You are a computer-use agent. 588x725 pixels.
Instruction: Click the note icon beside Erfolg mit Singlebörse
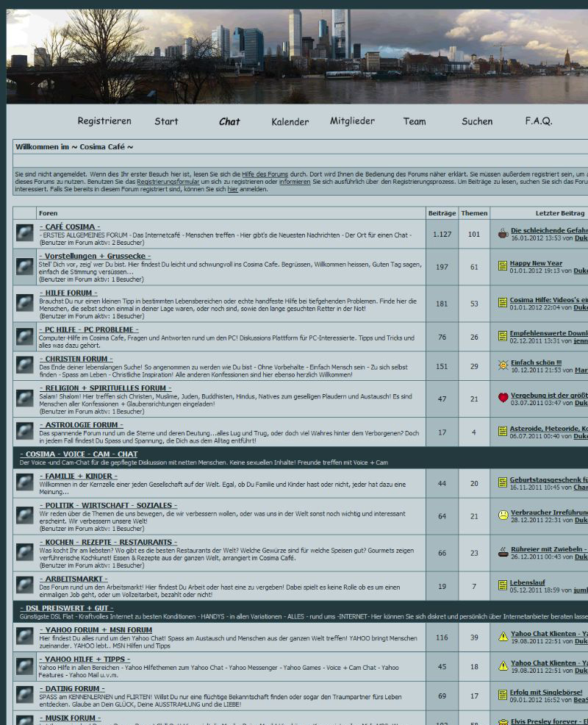503,695
